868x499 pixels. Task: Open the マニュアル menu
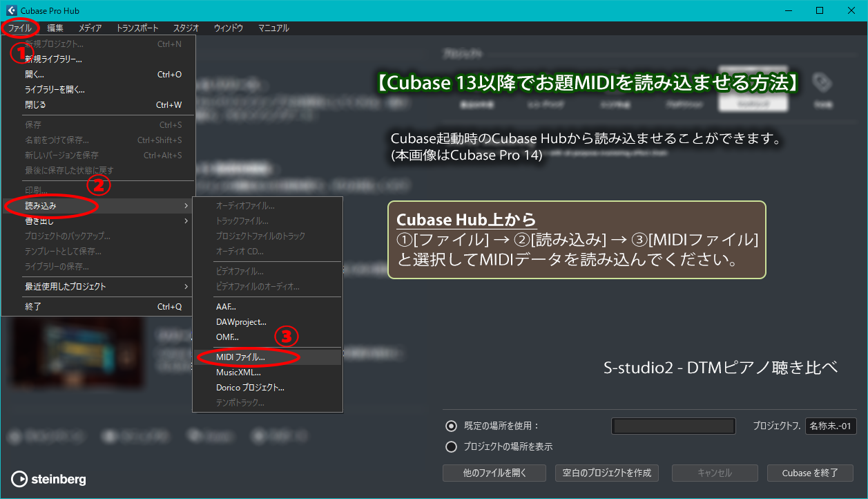click(273, 28)
